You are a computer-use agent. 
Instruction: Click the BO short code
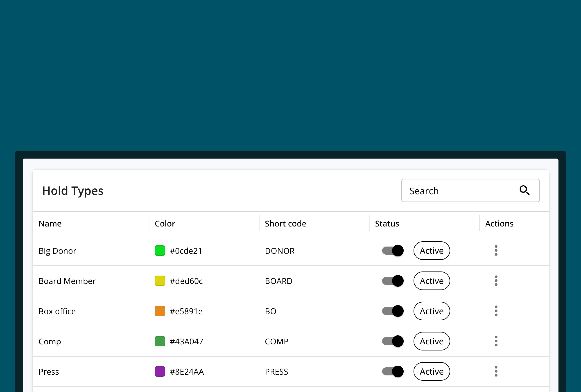[x=270, y=311]
